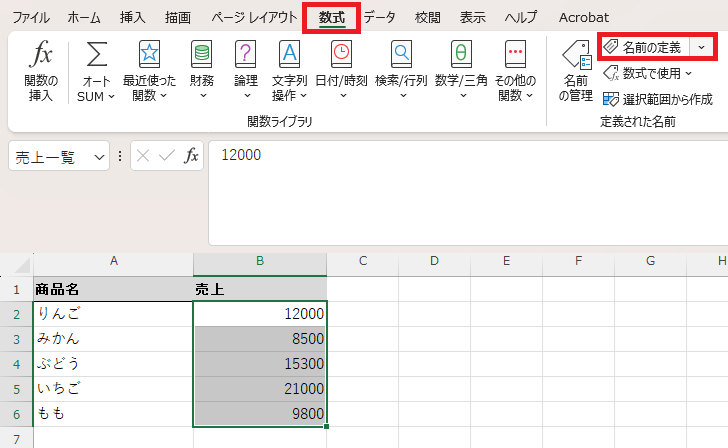Viewport: 728px width, 448px height.
Task: Open 名前の管理 name manager
Action: pyautogui.click(x=576, y=71)
